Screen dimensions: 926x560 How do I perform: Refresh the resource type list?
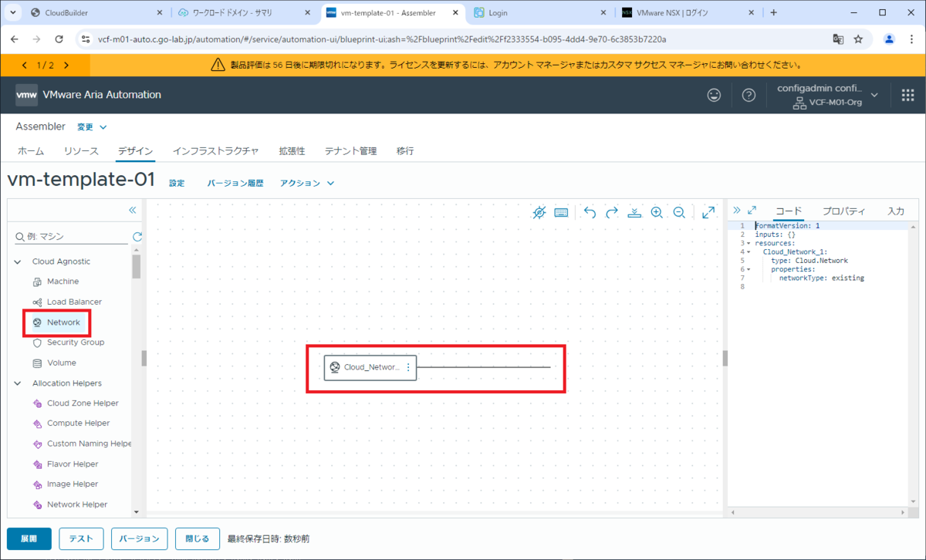coord(137,237)
